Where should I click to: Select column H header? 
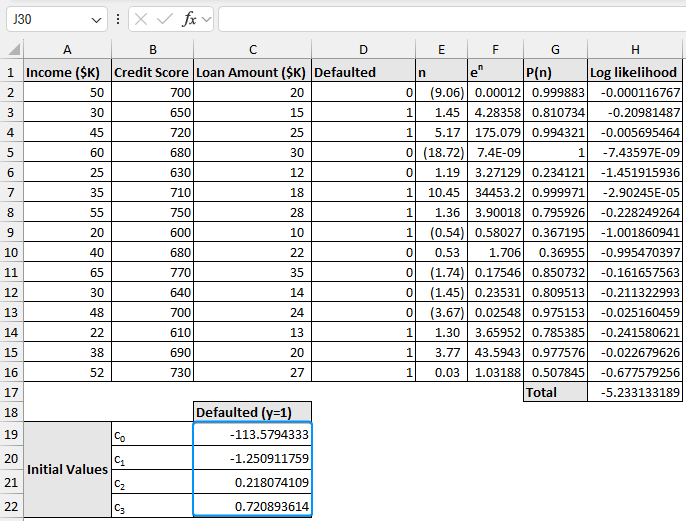[x=635, y=50]
